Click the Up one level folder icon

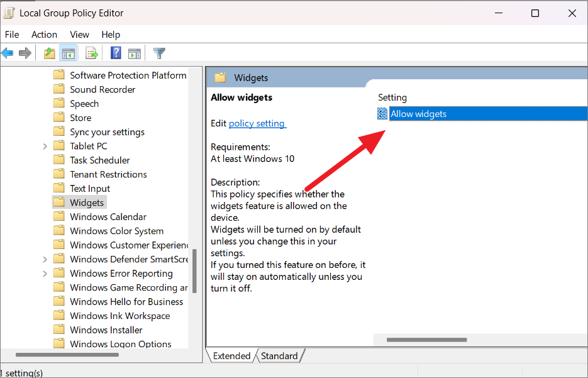50,53
